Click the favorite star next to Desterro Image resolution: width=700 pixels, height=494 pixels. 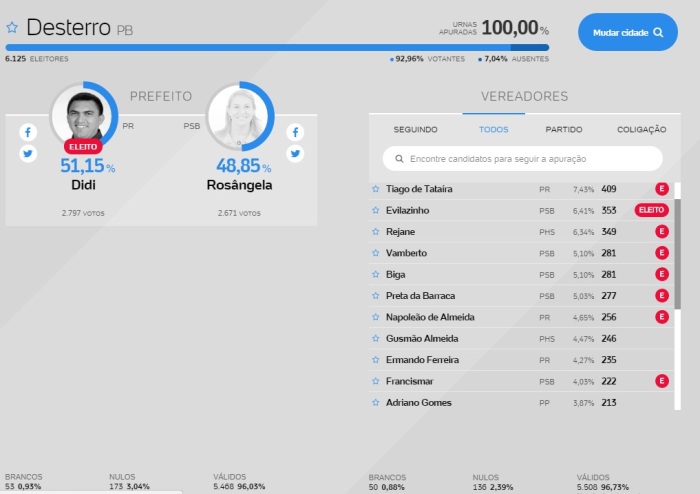click(13, 28)
